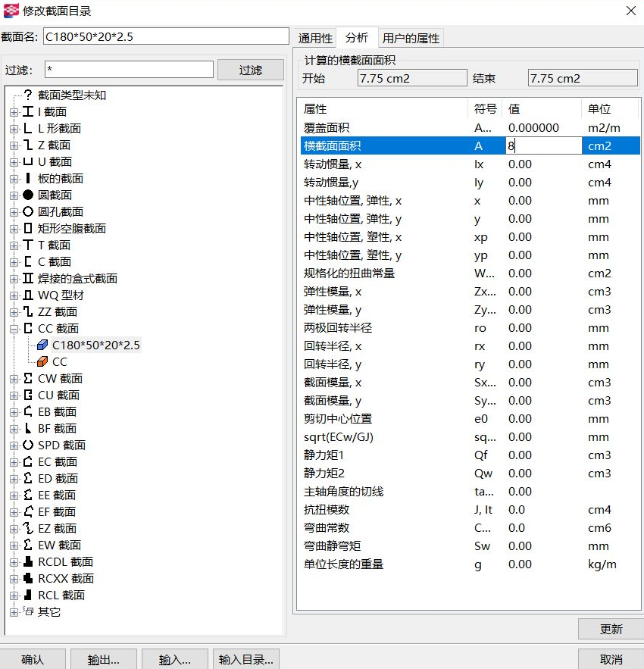Click the 截面名 name input field
644x669 pixels.
pos(167,36)
